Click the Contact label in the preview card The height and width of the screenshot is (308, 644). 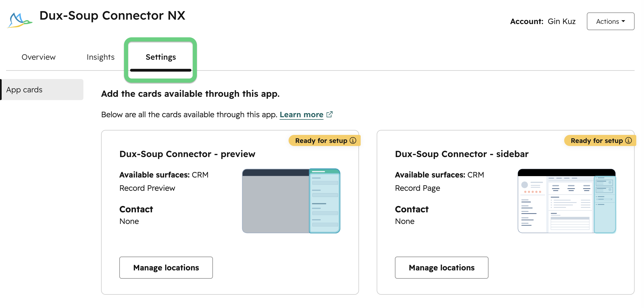point(136,209)
